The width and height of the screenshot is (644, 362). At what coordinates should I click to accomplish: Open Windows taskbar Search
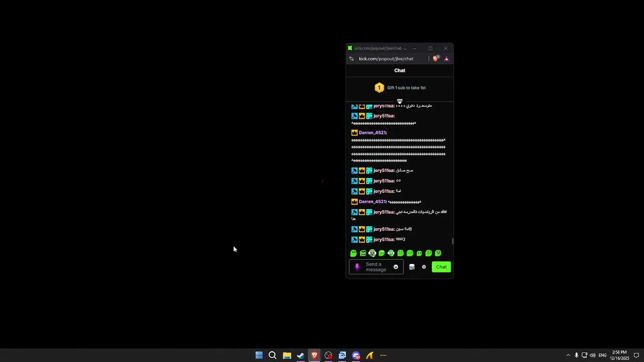(x=273, y=355)
